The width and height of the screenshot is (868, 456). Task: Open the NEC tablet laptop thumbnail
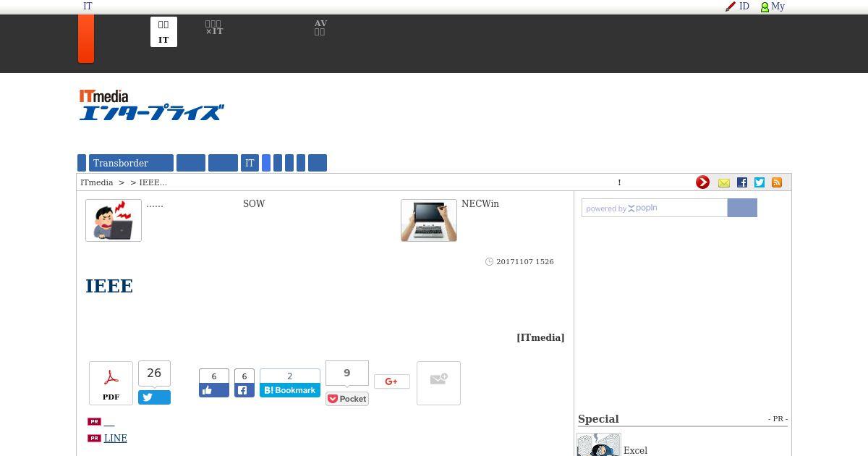point(429,220)
